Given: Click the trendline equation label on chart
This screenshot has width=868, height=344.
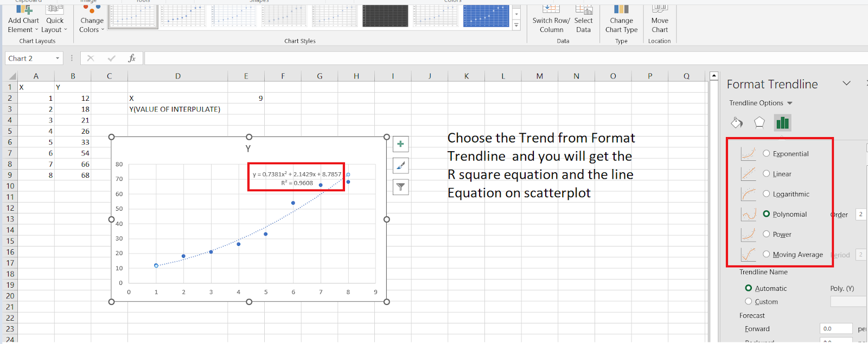Looking at the screenshot, I should click(297, 178).
